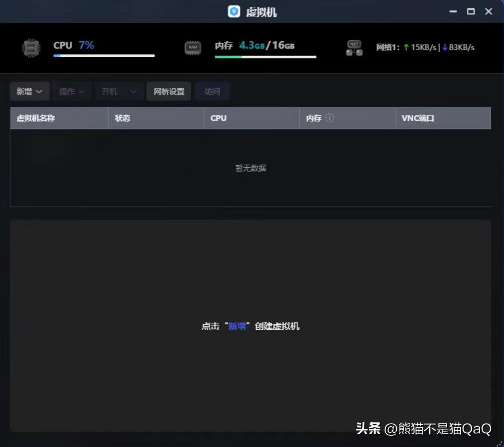The image size is (504, 447).
Task: Click the CPU chip icon in status bar
Action: (31, 48)
